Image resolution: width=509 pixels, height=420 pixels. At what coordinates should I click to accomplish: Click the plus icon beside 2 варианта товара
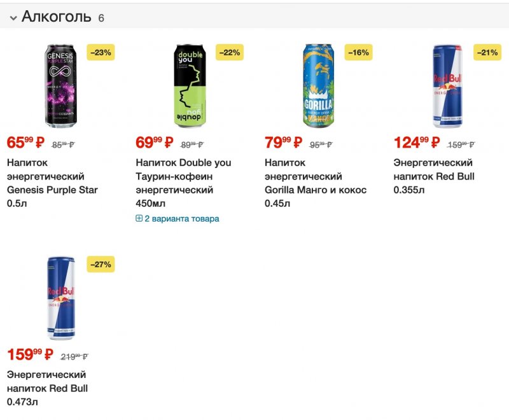pos(139,218)
